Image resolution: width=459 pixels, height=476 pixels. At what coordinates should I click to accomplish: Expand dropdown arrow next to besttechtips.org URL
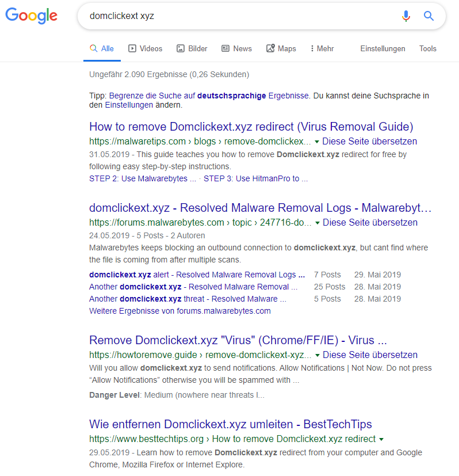[381, 439]
